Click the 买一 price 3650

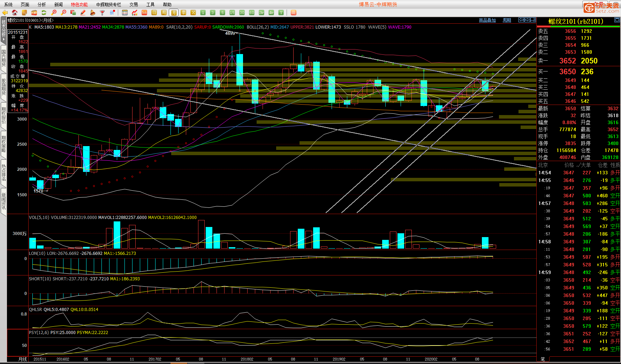[x=568, y=71]
